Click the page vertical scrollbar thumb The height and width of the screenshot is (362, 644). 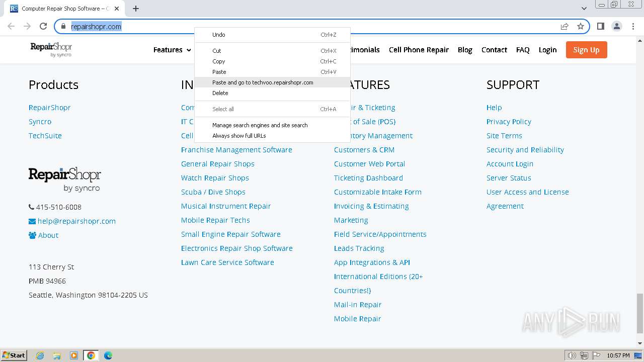[640, 313]
